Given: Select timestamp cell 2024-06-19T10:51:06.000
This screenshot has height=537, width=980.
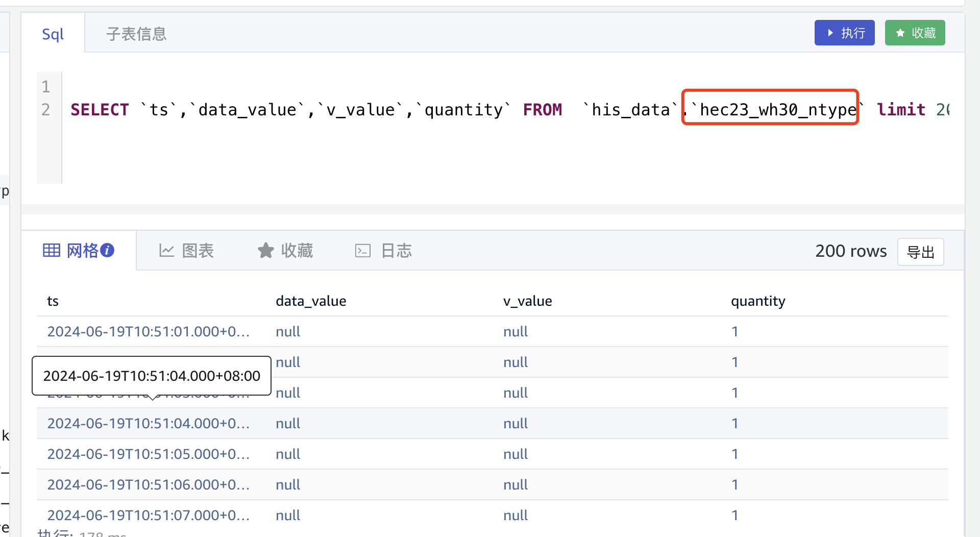Looking at the screenshot, I should coord(149,485).
